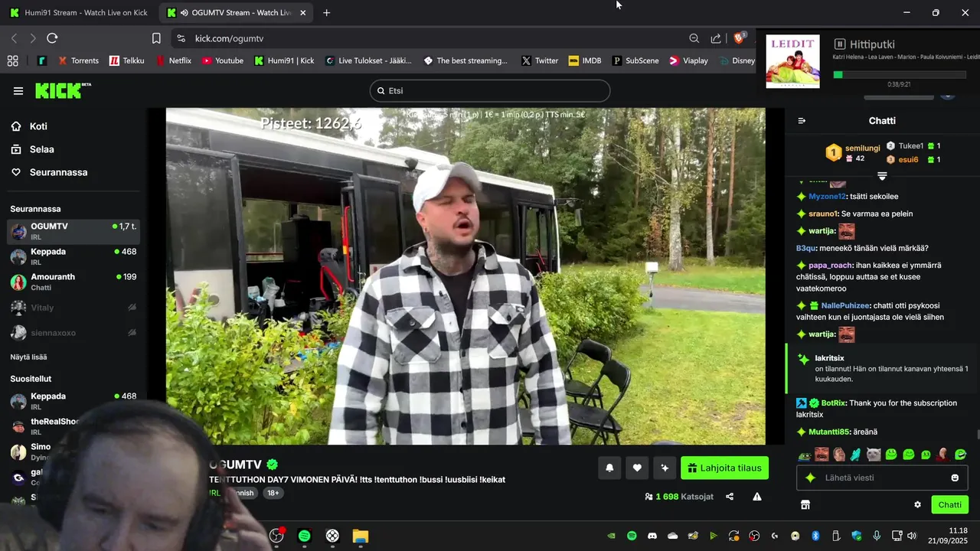Click the kick.com/ogumtv address bar

click(230, 38)
